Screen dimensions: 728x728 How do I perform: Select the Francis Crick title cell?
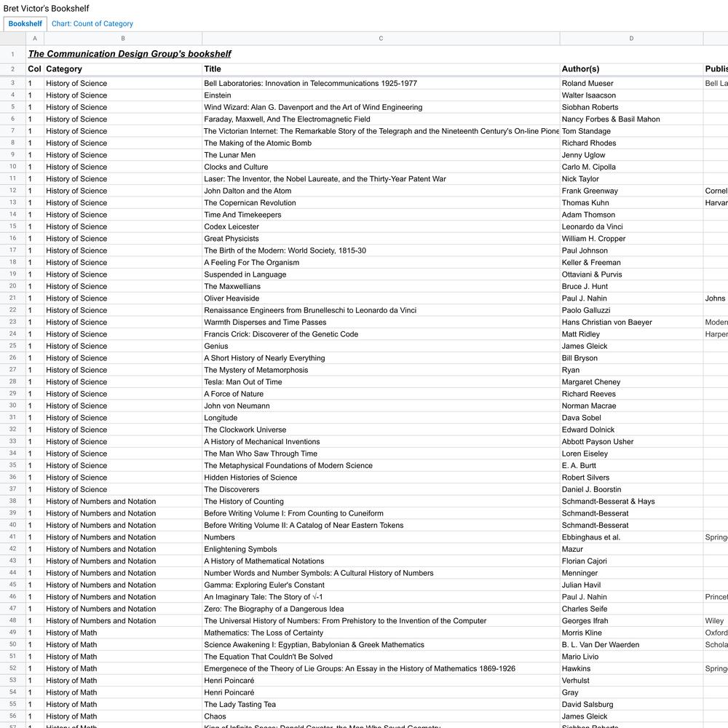381,334
